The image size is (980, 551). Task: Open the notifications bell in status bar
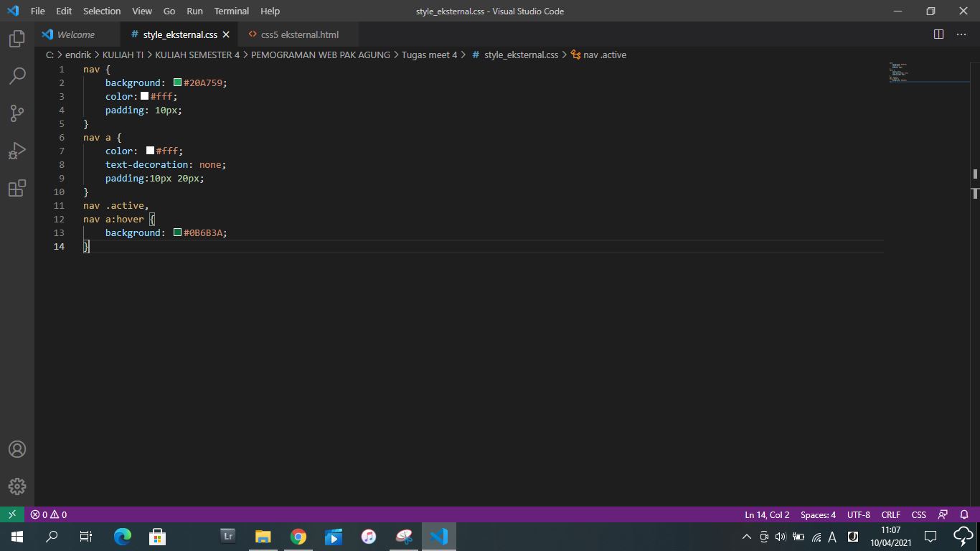coord(963,514)
